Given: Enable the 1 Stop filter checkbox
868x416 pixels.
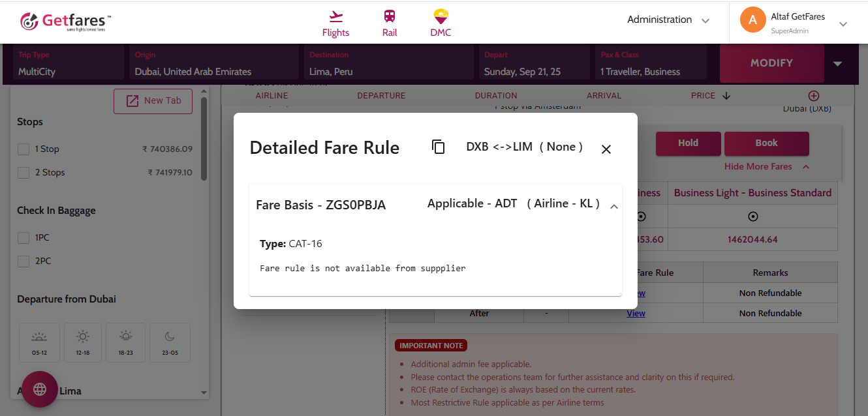Looking at the screenshot, I should [x=23, y=149].
